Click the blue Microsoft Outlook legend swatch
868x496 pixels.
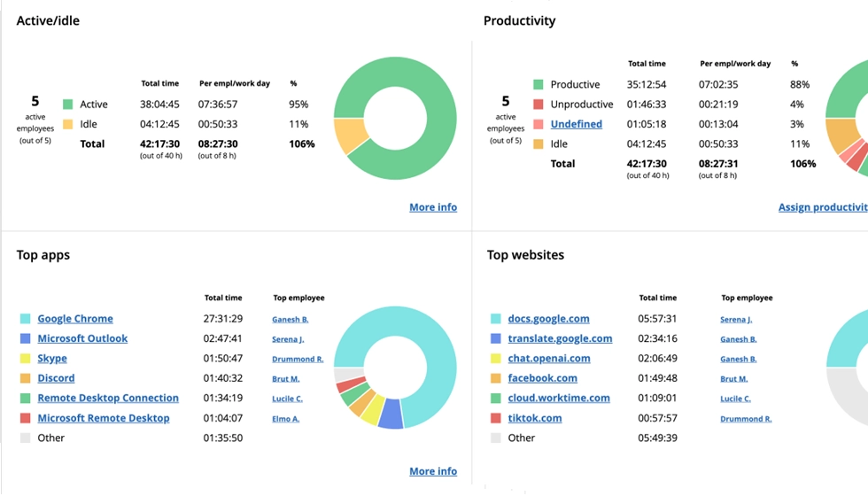coord(25,338)
